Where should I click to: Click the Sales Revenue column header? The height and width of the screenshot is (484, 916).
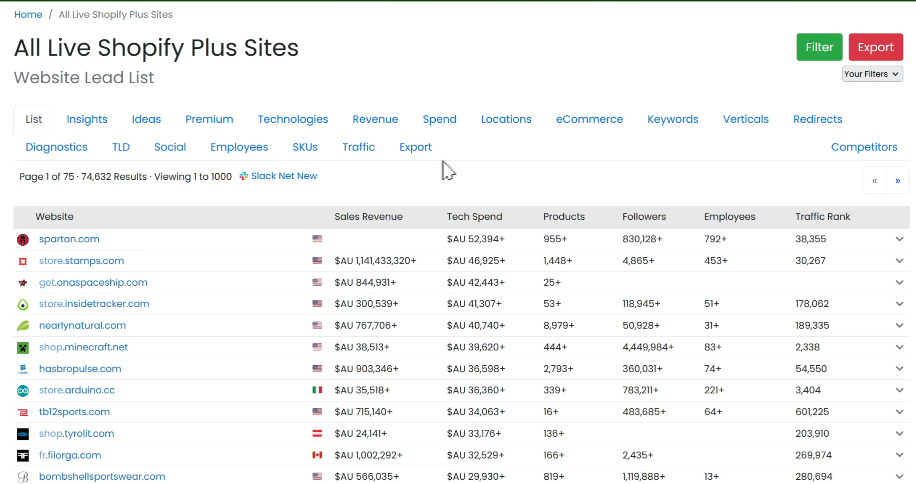(369, 217)
